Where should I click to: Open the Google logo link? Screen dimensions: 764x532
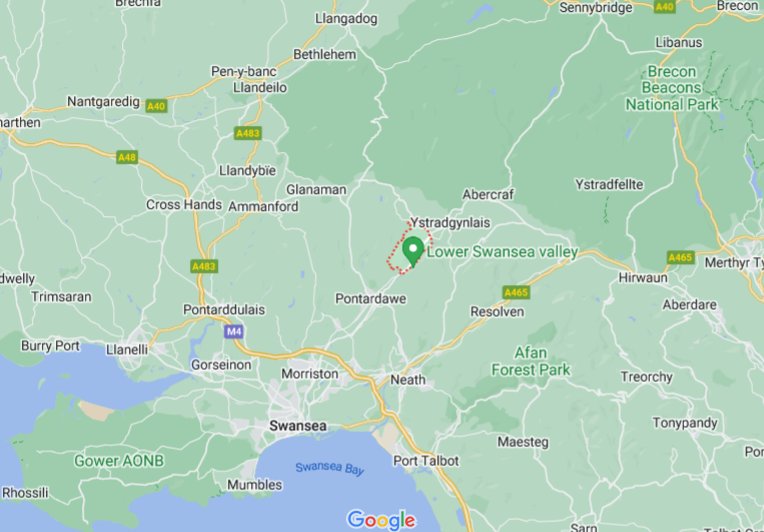[x=382, y=520]
